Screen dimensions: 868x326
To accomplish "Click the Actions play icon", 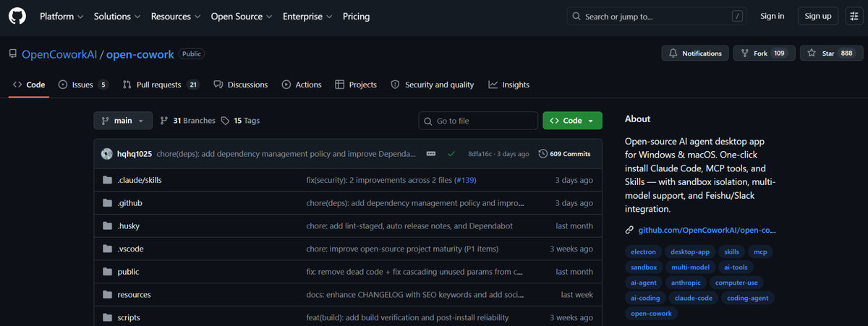I will (286, 85).
